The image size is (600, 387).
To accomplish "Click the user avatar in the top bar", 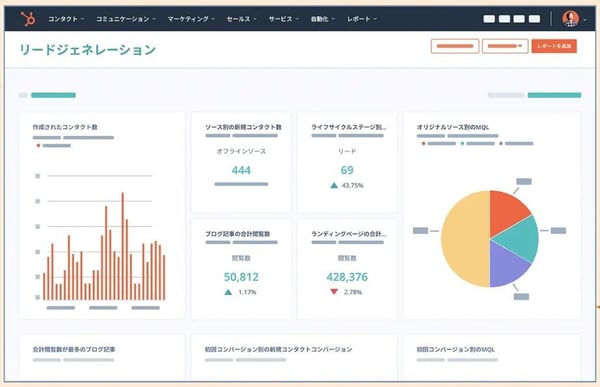I will [570, 18].
